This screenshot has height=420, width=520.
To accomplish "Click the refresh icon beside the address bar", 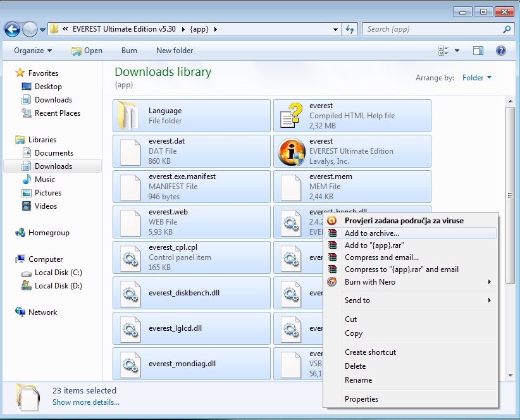I will [x=350, y=30].
